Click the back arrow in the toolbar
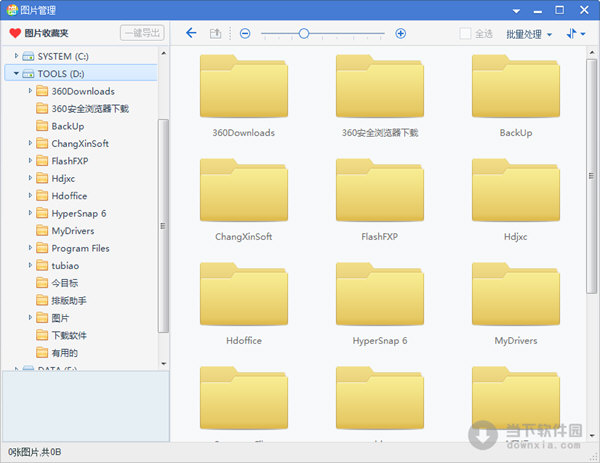This screenshot has height=463, width=600. point(191,33)
